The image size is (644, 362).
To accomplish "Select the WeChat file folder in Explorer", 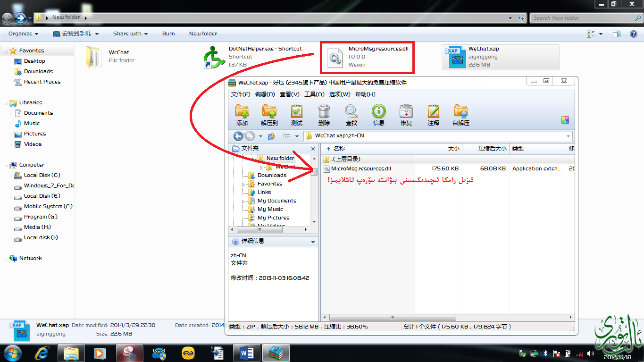I will tap(110, 57).
